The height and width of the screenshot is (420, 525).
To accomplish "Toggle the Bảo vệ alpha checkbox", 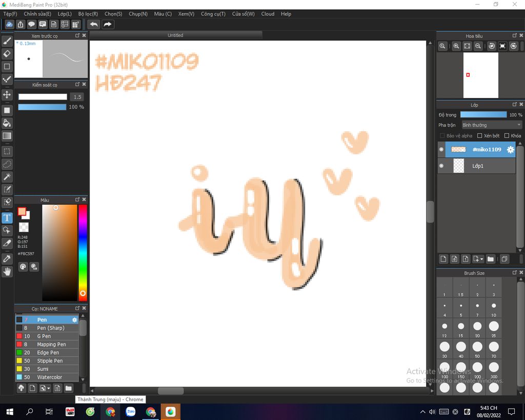I will point(442,136).
